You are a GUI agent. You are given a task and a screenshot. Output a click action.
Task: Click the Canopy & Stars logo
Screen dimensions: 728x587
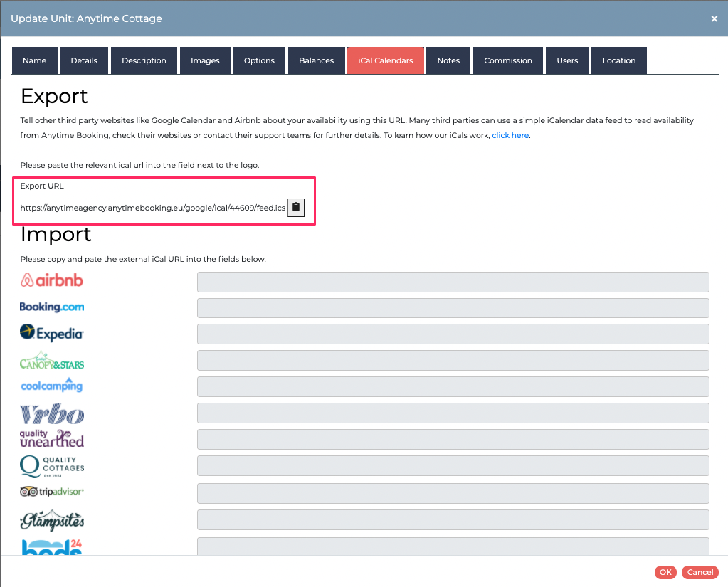[52, 361]
